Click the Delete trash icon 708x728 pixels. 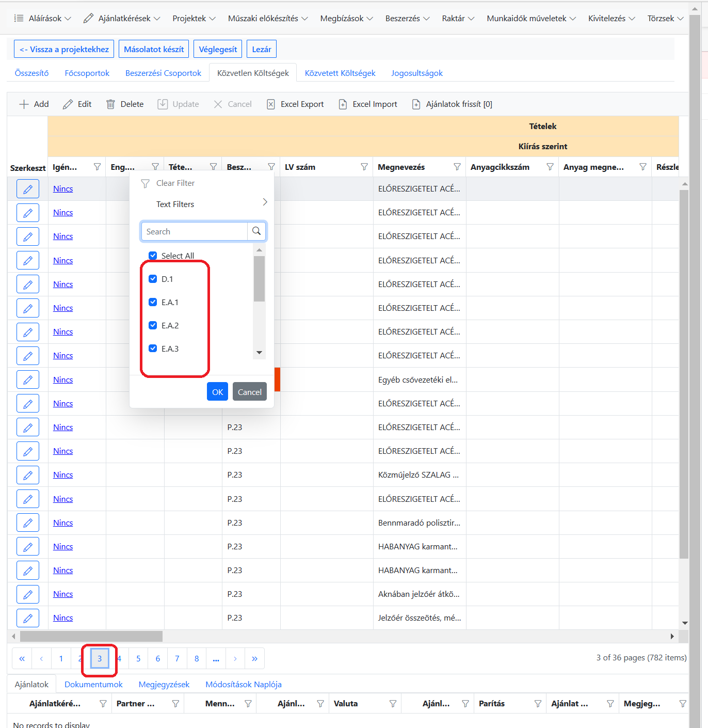click(110, 104)
